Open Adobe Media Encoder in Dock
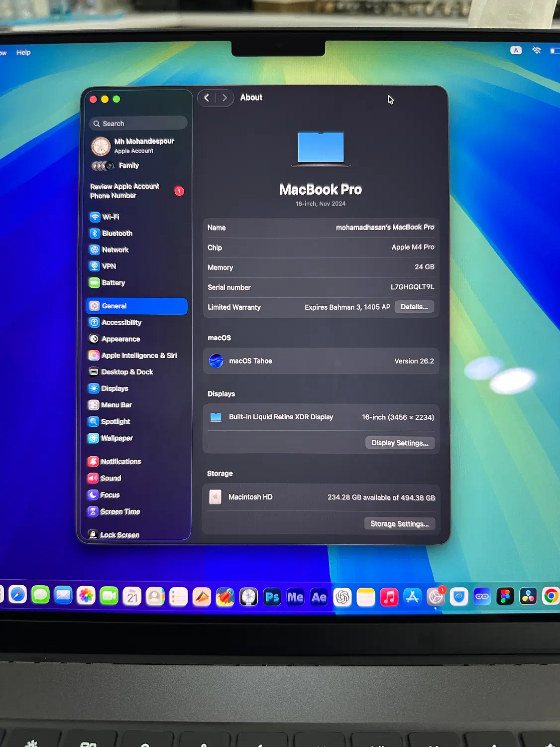This screenshot has width=560, height=747. tap(296, 597)
